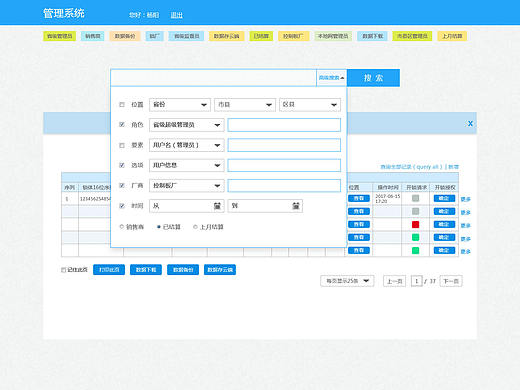This screenshot has height=390, width=520.
Task: Toggle the 位置 filter checkbox
Action: click(x=122, y=105)
